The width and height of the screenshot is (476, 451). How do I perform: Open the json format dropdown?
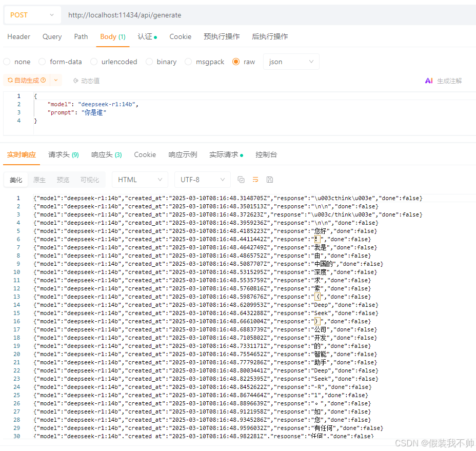point(291,62)
